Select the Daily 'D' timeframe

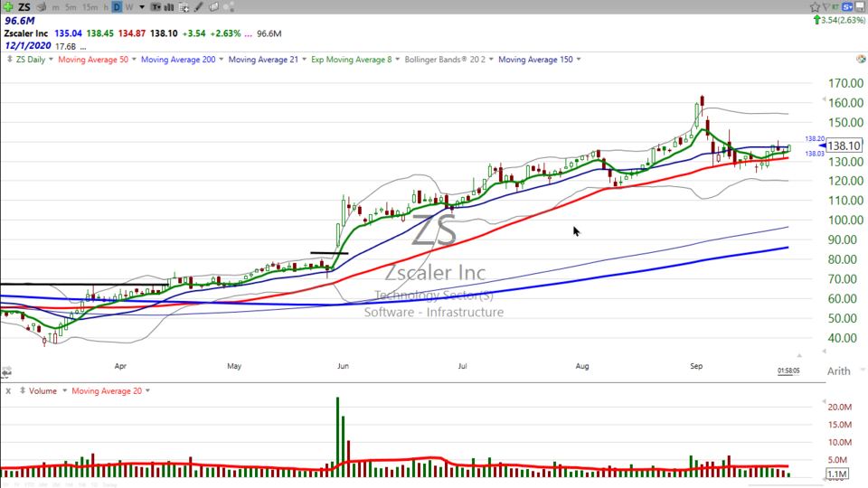[117, 7]
